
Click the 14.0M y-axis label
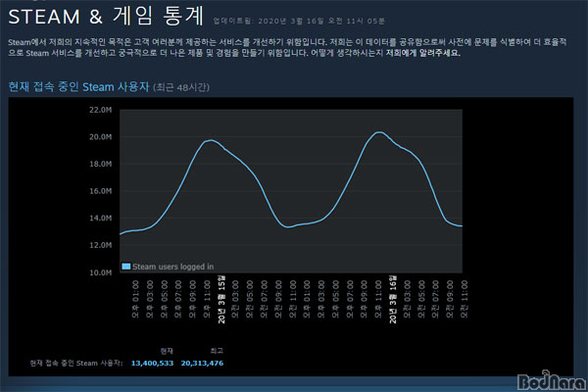[100, 218]
